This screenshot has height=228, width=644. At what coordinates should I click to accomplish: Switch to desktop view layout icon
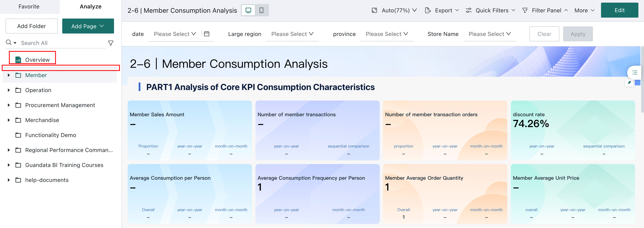[248, 10]
